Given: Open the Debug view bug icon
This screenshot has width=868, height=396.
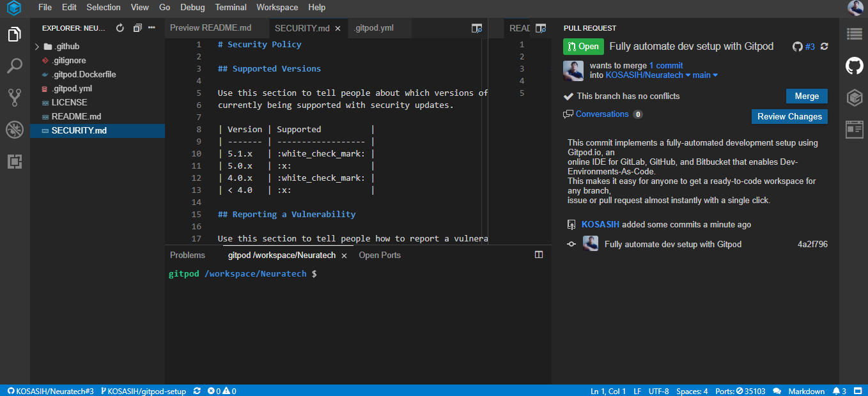Looking at the screenshot, I should [x=15, y=130].
